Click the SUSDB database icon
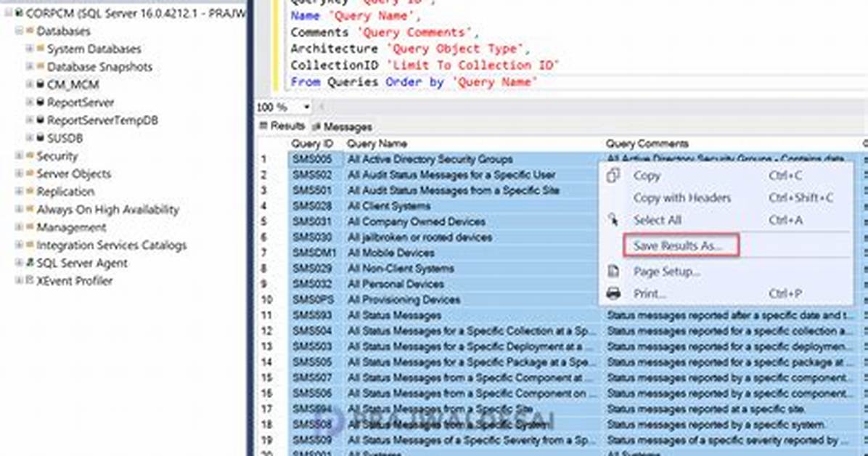 point(41,137)
